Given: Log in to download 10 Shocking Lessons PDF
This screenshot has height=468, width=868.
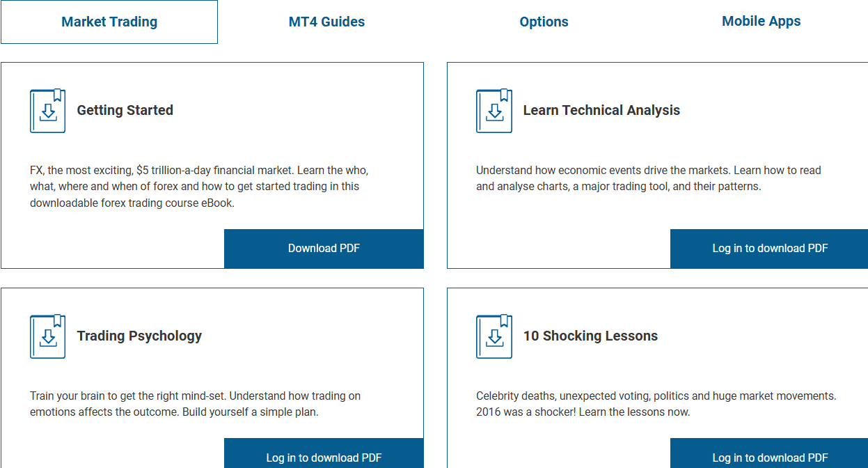Looking at the screenshot, I should tap(768, 458).
